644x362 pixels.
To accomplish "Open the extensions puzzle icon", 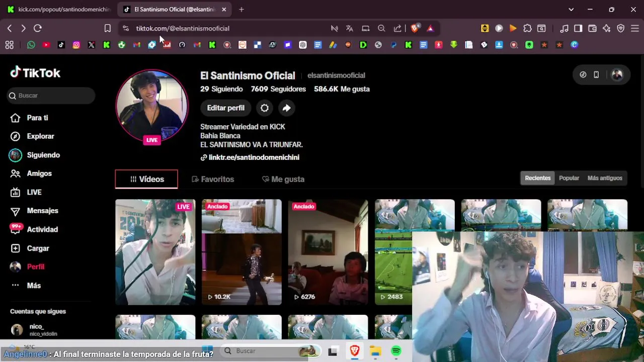I will pos(527,29).
